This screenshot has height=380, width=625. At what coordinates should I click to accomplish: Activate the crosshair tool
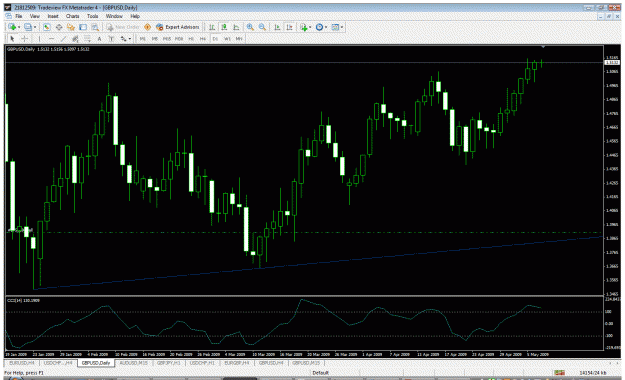[24, 39]
